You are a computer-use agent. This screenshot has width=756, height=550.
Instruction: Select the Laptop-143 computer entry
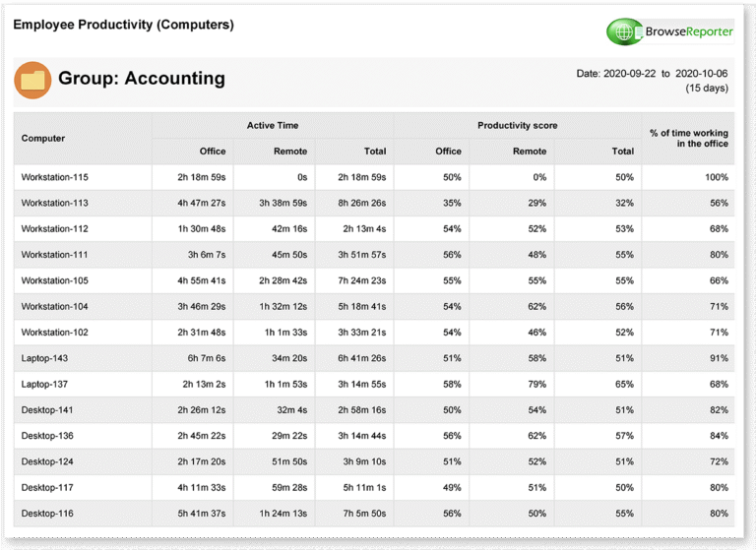click(44, 358)
